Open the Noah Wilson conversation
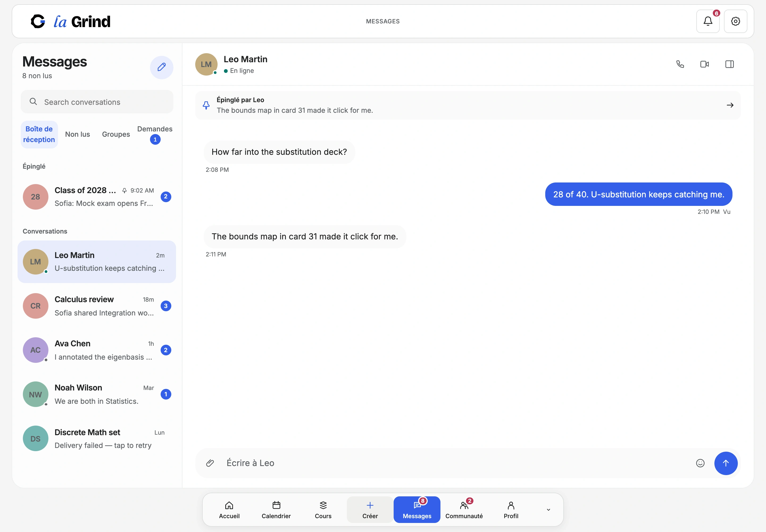 click(97, 394)
